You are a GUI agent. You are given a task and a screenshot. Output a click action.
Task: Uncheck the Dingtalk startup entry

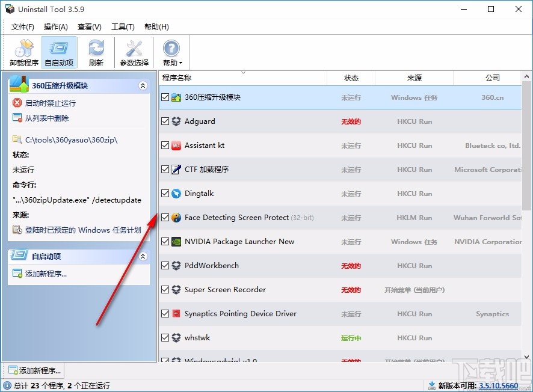pyautogui.click(x=165, y=193)
